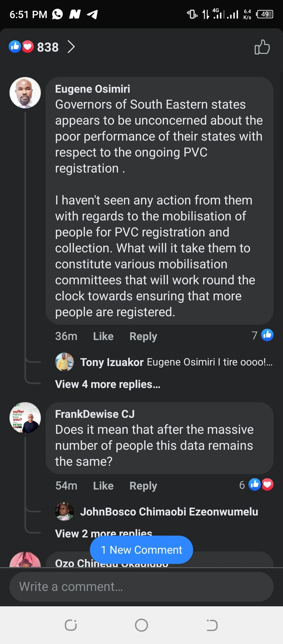Viewport: 283px width, 644px height.
Task: Like FrankDewise CJ's comment
Action: 103,486
